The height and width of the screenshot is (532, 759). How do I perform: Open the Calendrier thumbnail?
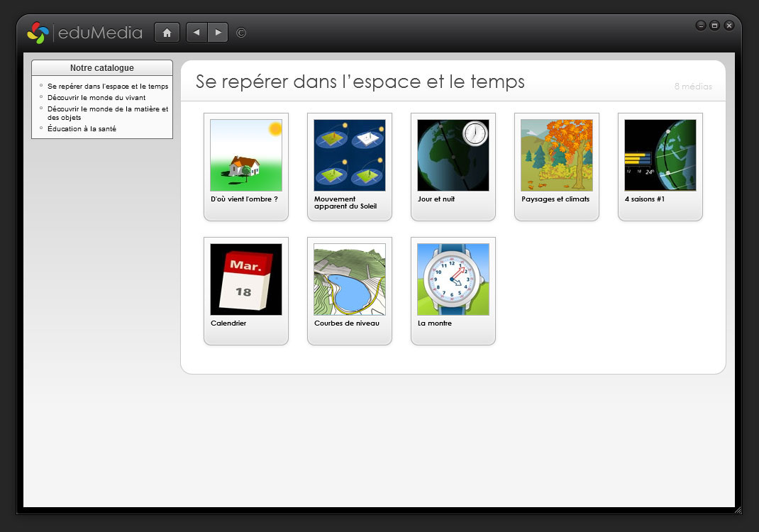(x=245, y=279)
